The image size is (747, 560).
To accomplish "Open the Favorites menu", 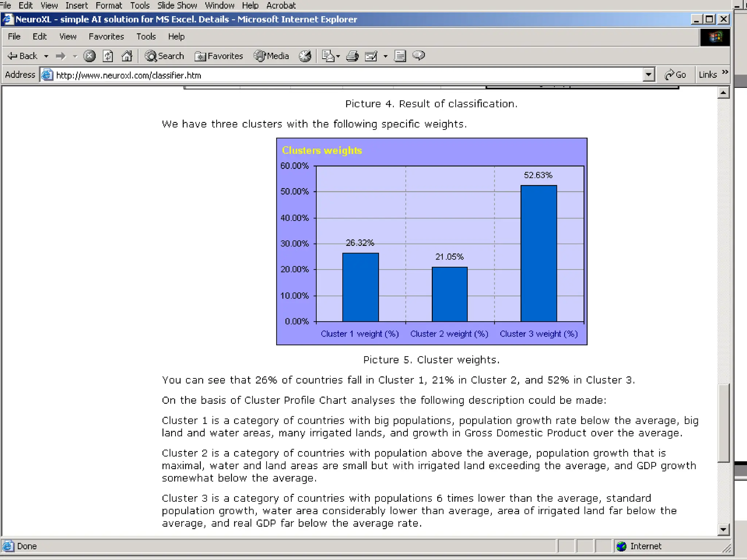I will click(106, 36).
